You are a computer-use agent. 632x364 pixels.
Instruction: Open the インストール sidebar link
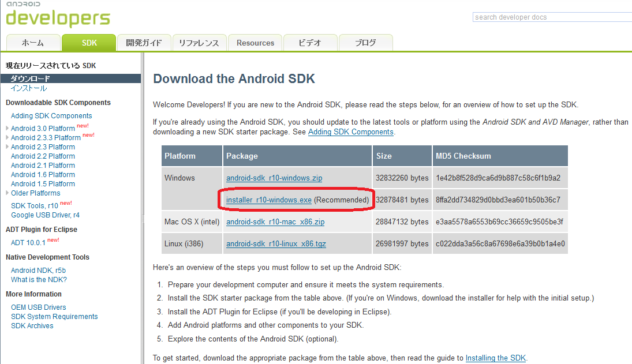coord(29,88)
